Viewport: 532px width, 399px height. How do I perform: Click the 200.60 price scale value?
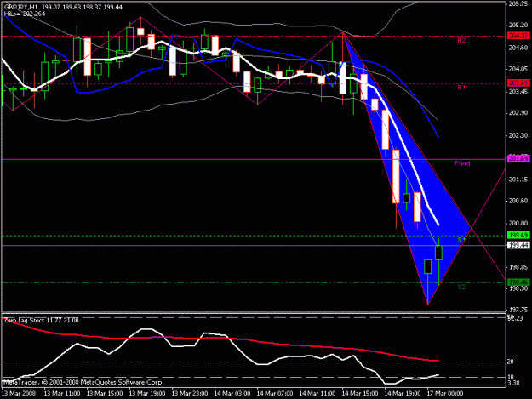[x=518, y=201]
